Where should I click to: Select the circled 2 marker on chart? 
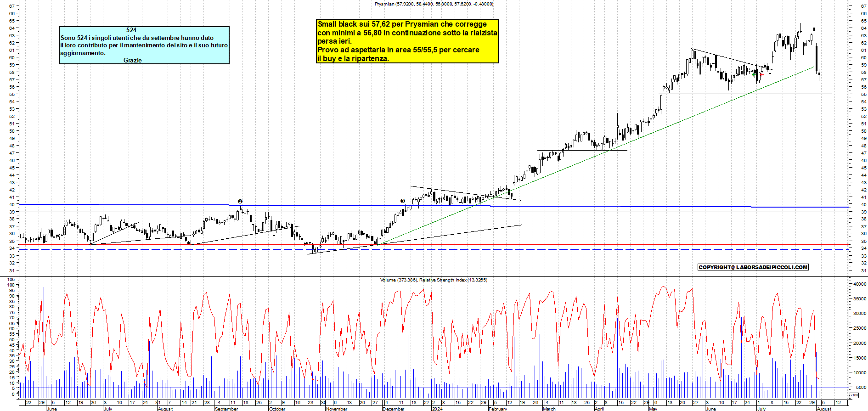coord(240,201)
